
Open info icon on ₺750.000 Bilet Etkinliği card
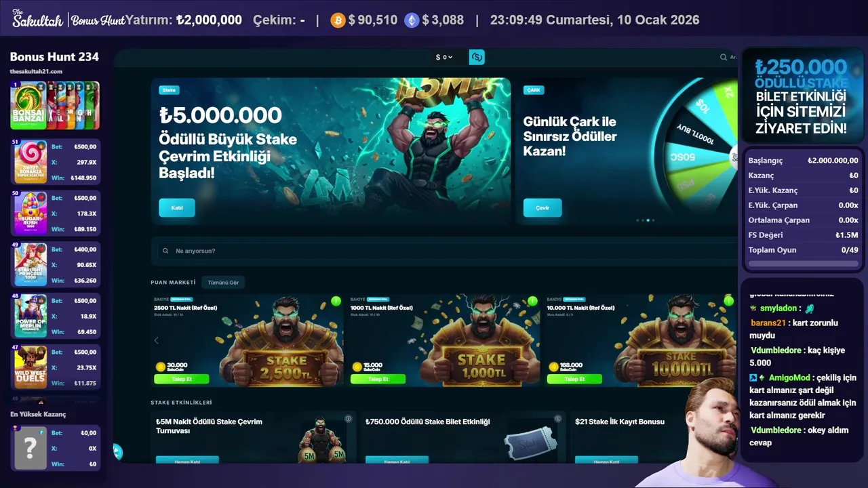click(x=558, y=419)
